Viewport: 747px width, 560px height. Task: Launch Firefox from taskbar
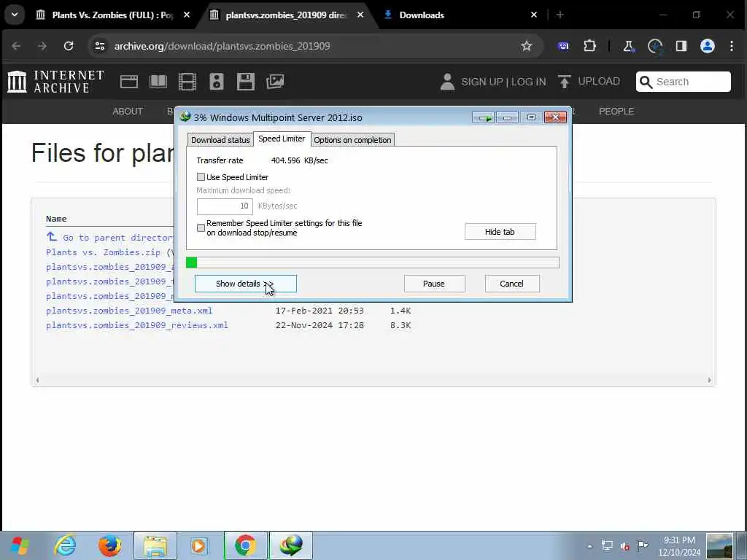pyautogui.click(x=110, y=545)
